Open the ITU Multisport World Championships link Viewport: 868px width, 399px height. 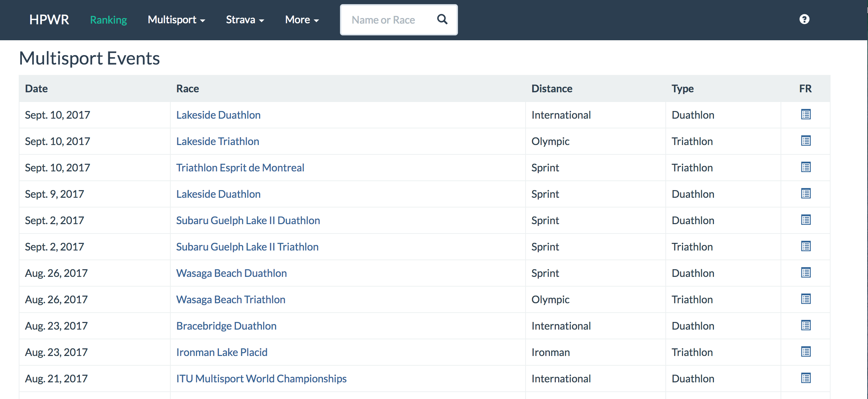(x=261, y=379)
